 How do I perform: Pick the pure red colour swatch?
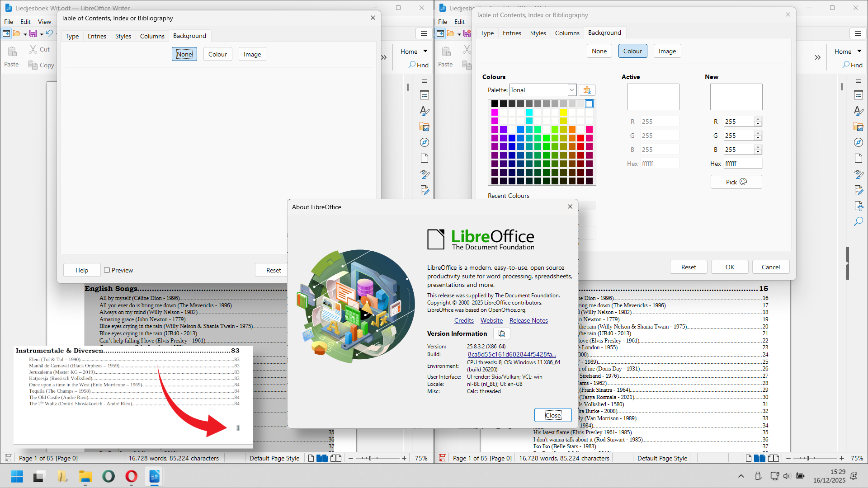click(580, 138)
